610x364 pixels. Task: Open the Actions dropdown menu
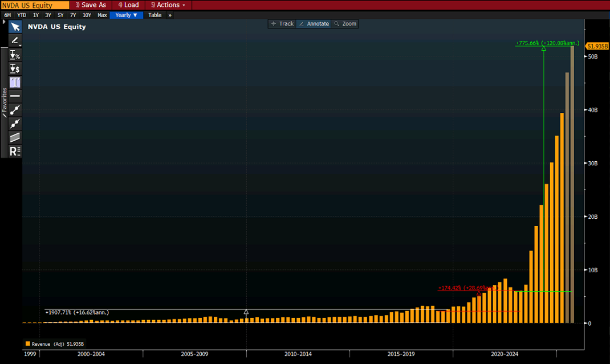click(168, 5)
